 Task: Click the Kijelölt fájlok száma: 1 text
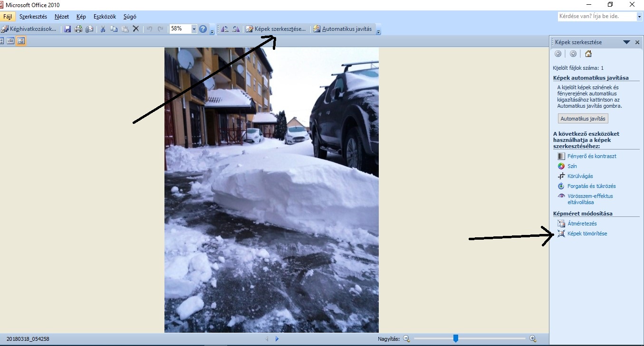coord(578,68)
